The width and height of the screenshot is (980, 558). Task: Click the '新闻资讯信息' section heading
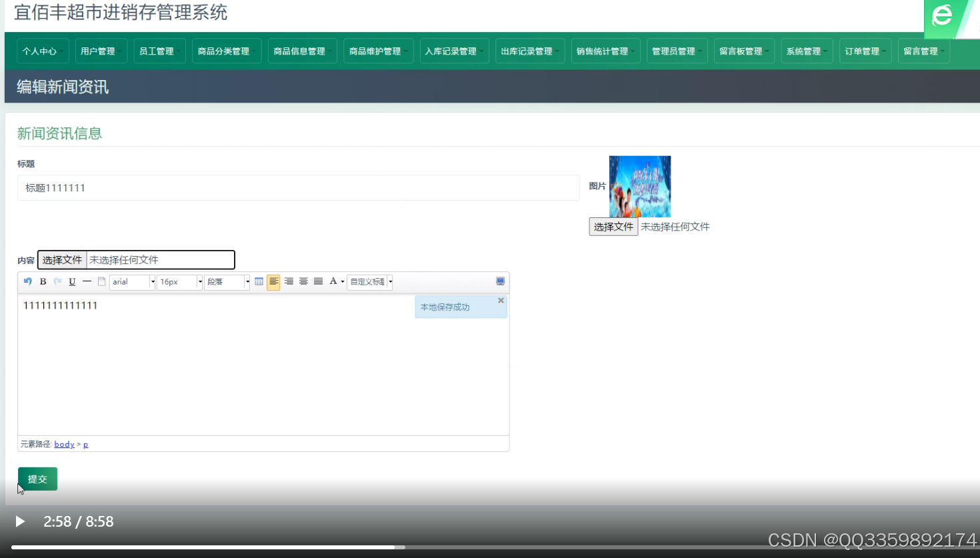[x=59, y=133]
